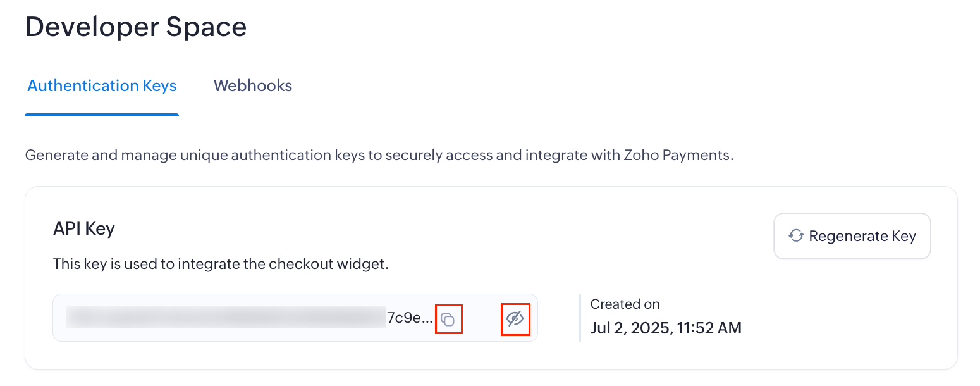Click the "API Key" section heading
The height and width of the screenshot is (386, 980).
[x=84, y=228]
